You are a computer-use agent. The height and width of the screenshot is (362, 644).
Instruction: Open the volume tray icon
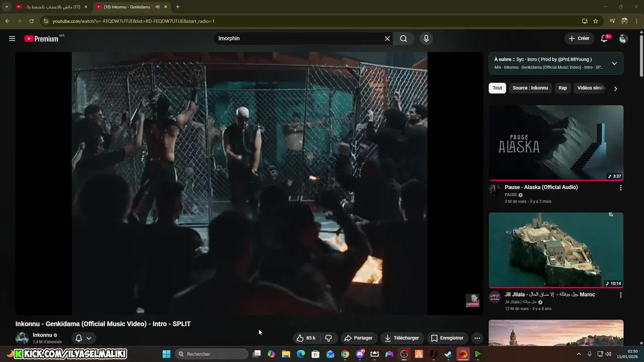point(608,354)
